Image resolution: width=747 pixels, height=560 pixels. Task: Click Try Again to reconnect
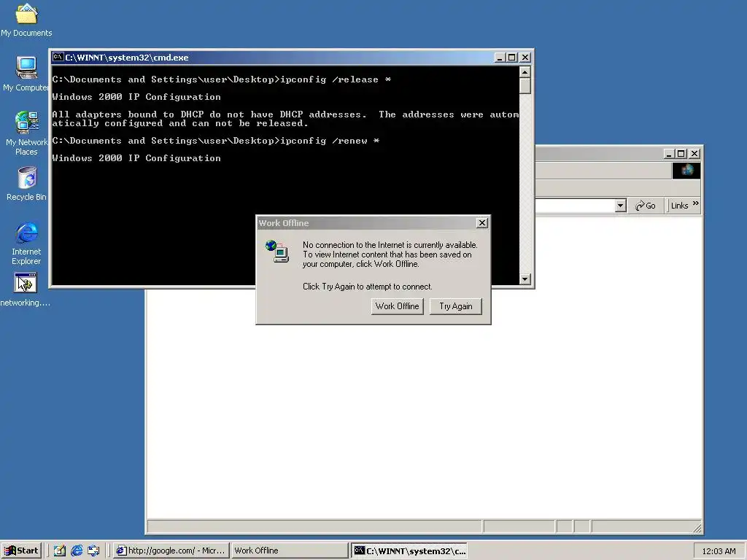click(456, 306)
